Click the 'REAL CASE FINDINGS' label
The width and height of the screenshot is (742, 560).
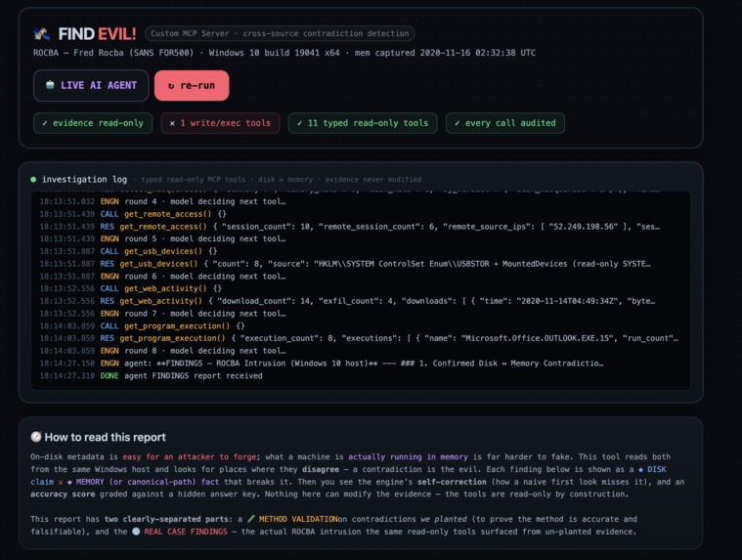coord(186,532)
